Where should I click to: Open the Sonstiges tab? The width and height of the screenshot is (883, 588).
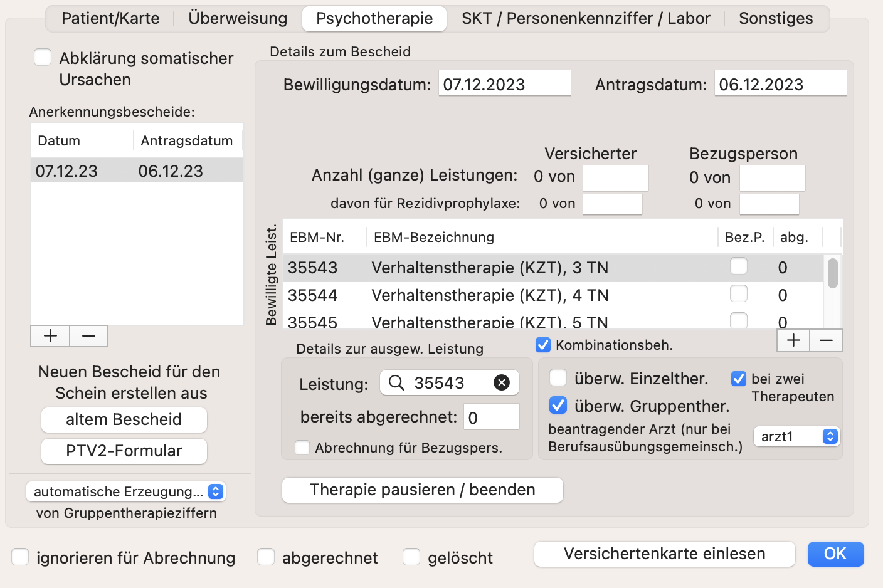tap(776, 18)
